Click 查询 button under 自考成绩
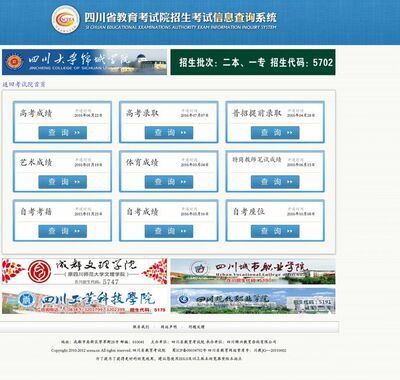Image resolution: width=400 pixels, height=380 pixels. [x=169, y=231]
